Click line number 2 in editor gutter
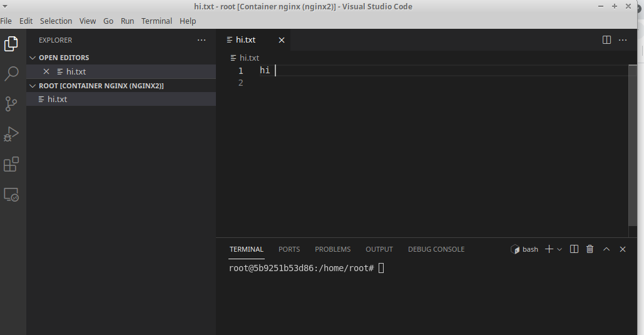The height and width of the screenshot is (335, 644). pyautogui.click(x=241, y=83)
